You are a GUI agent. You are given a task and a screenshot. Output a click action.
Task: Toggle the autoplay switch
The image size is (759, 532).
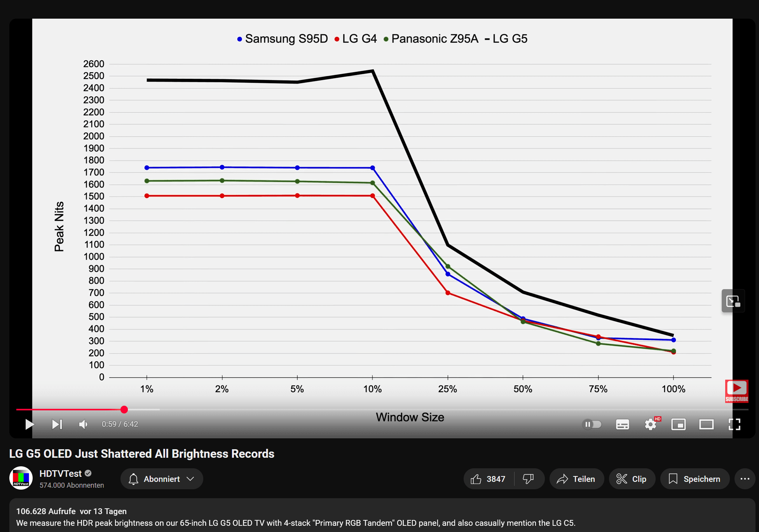(x=592, y=424)
